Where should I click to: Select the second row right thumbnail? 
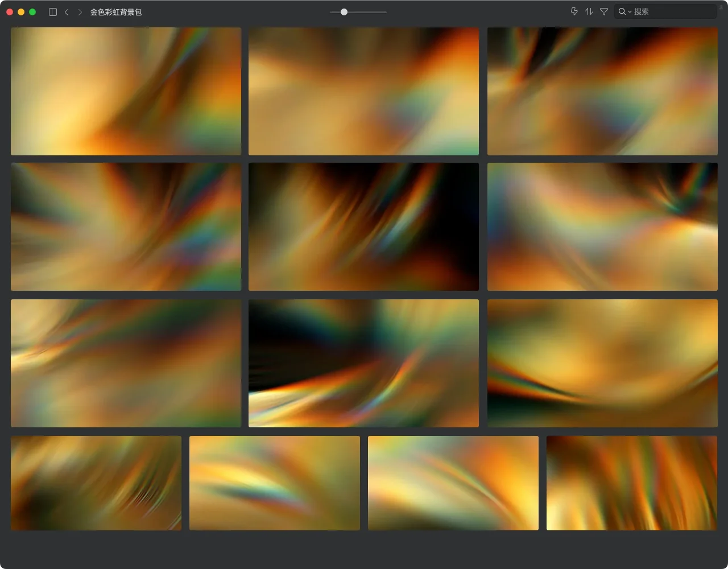click(602, 226)
